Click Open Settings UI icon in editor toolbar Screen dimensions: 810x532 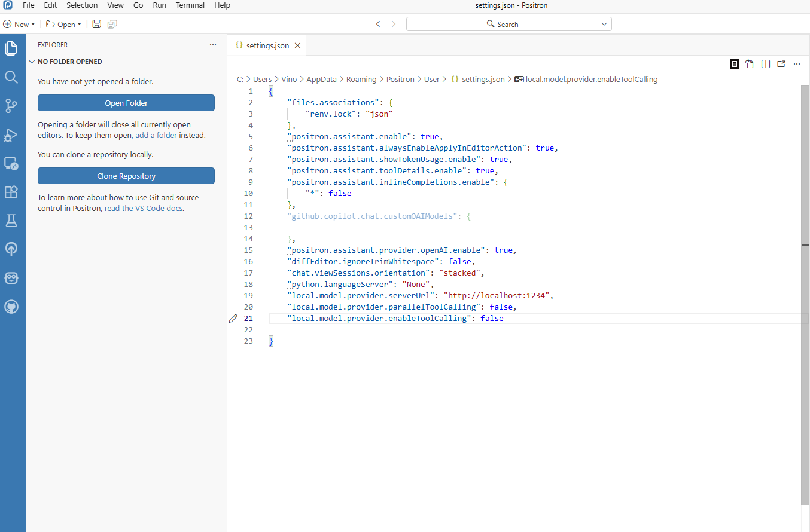pos(750,64)
